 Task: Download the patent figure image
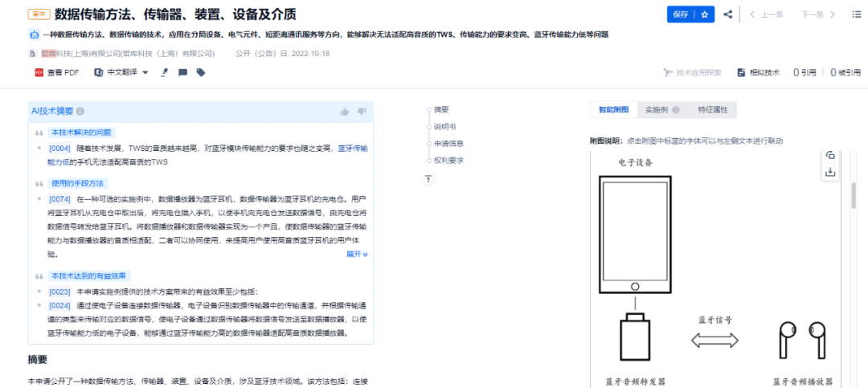829,173
